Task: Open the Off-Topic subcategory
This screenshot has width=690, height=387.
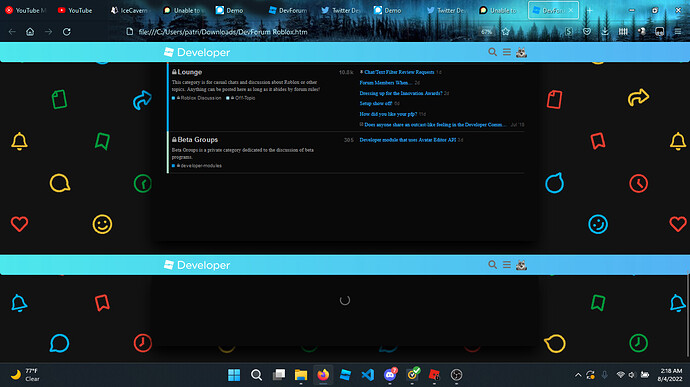Action: 245,98
